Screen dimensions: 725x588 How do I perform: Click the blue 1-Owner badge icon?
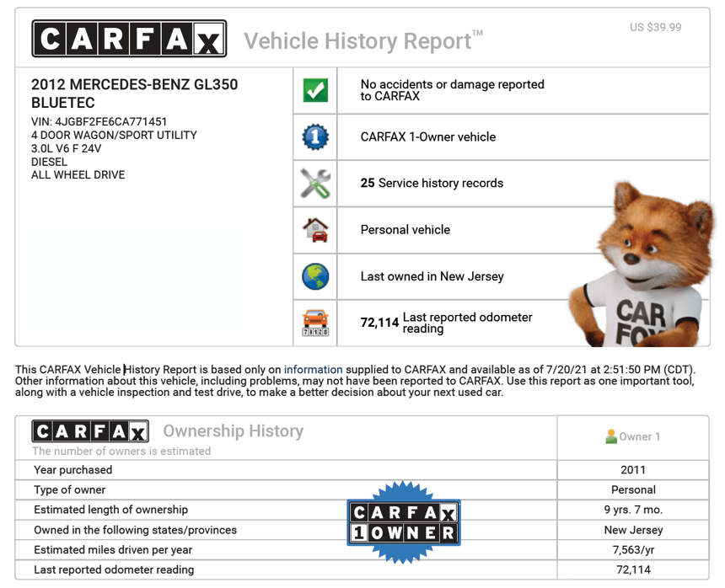(x=315, y=137)
